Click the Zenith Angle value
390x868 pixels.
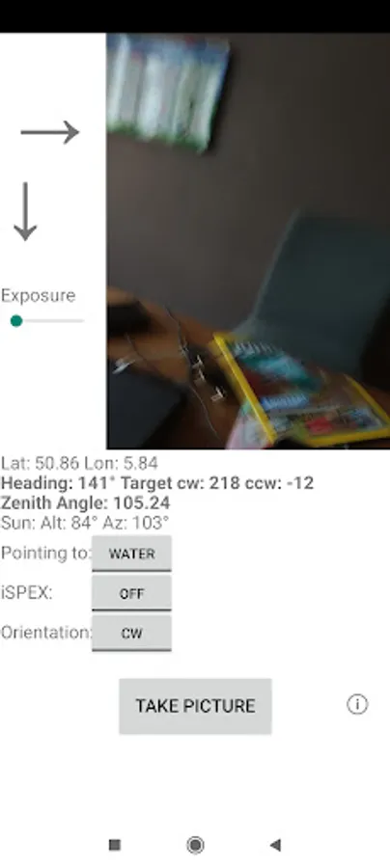85,503
